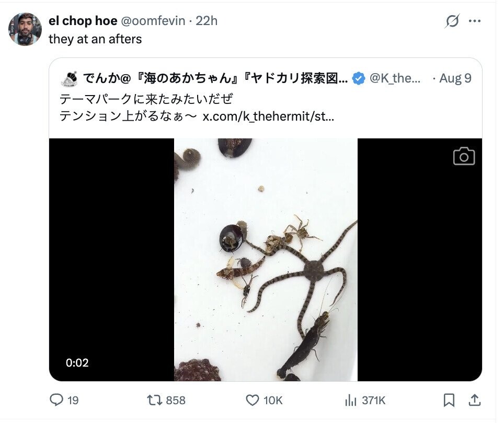The image size is (504, 423).
Task: Open el chop hoe's profile avatar
Action: click(25, 29)
